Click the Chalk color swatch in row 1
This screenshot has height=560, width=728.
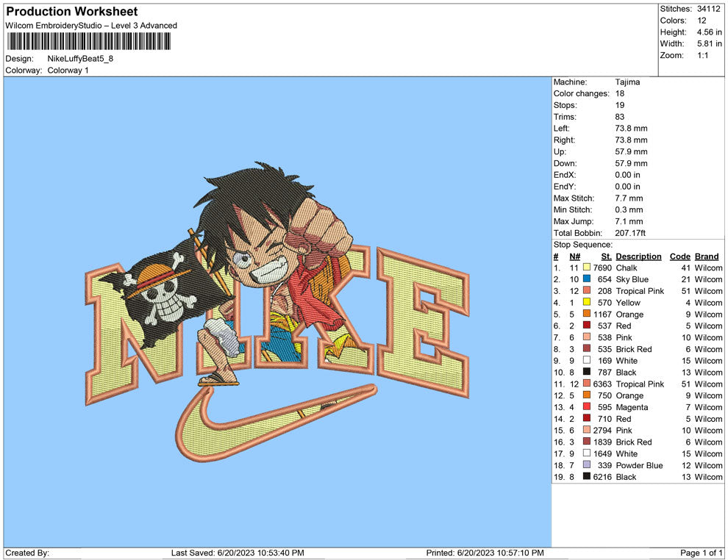[587, 268]
